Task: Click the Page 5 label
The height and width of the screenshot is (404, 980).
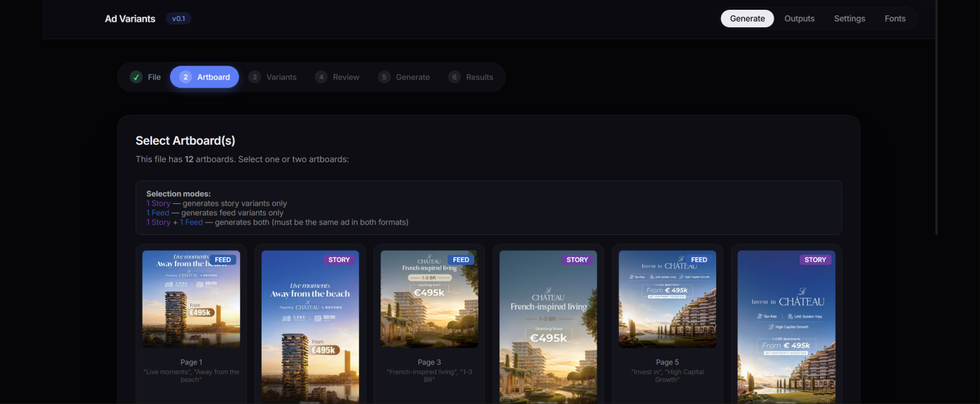Action: (667, 362)
